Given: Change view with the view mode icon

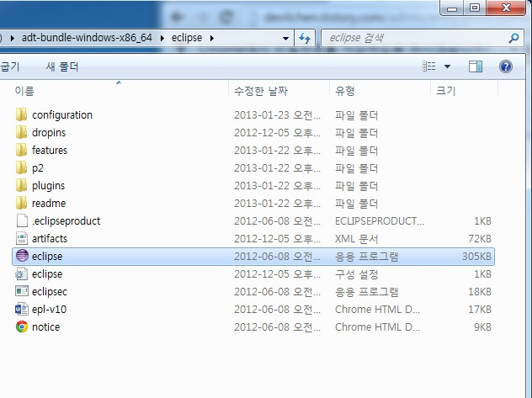Looking at the screenshot, I should coord(428,66).
